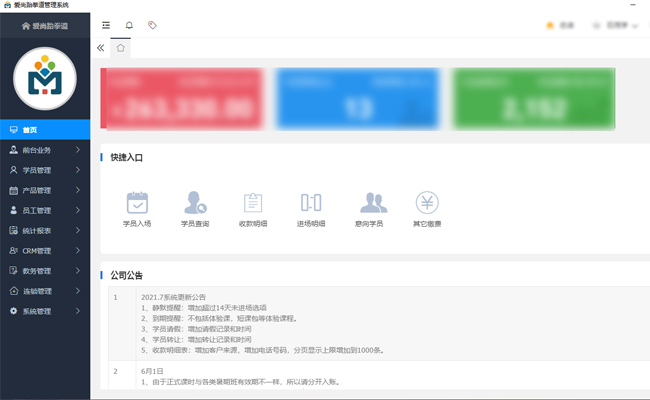The width and height of the screenshot is (650, 400).
Task: Collapse tabs with the double-left arrow
Action: [x=101, y=47]
